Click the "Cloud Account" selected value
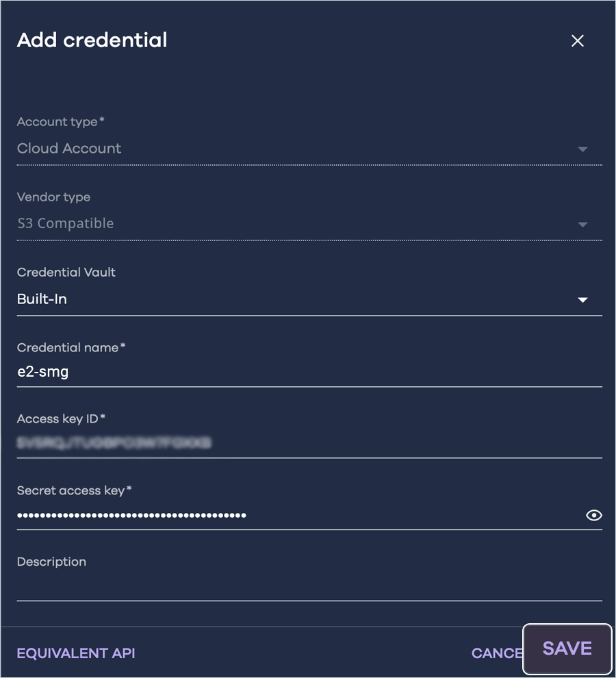 [69, 149]
